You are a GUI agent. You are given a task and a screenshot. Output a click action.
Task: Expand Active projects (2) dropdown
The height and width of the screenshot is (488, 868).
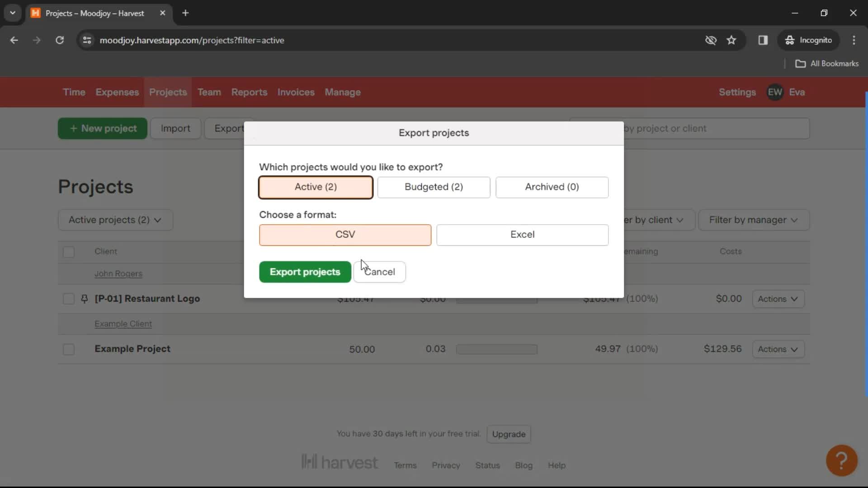pyautogui.click(x=115, y=220)
